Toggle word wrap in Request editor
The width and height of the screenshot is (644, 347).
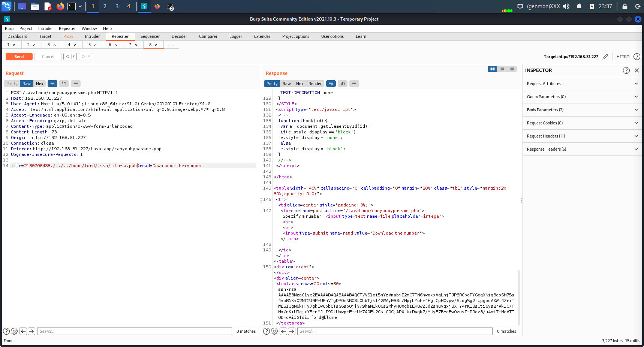[52, 84]
